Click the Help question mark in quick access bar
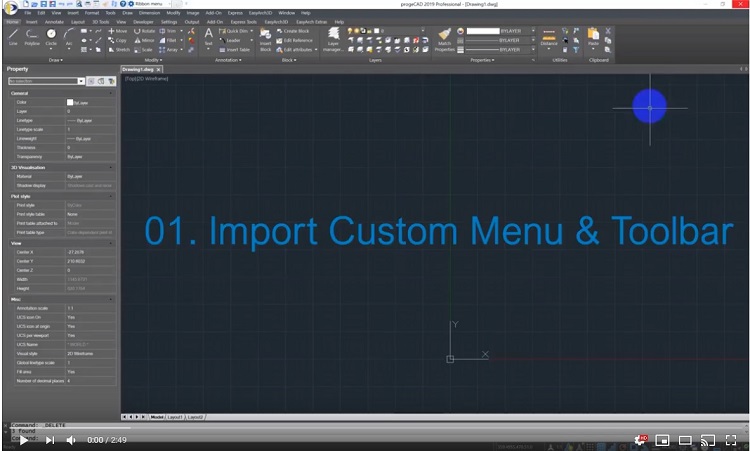The width and height of the screenshot is (750, 451). (x=123, y=4)
